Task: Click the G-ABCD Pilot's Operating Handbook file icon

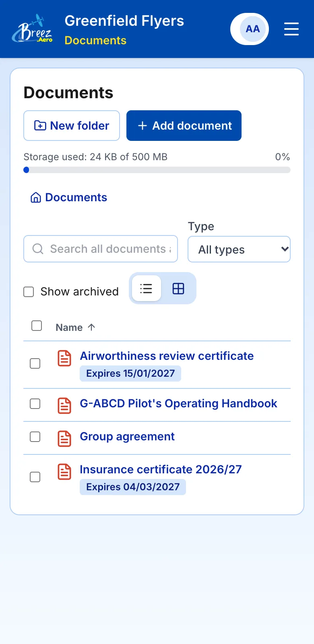Action: coord(64,406)
